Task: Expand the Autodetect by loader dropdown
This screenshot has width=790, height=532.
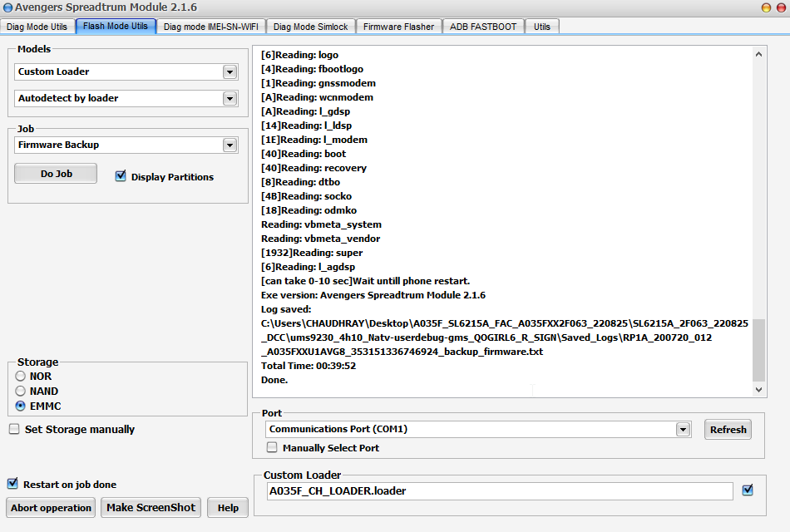Action: point(230,99)
